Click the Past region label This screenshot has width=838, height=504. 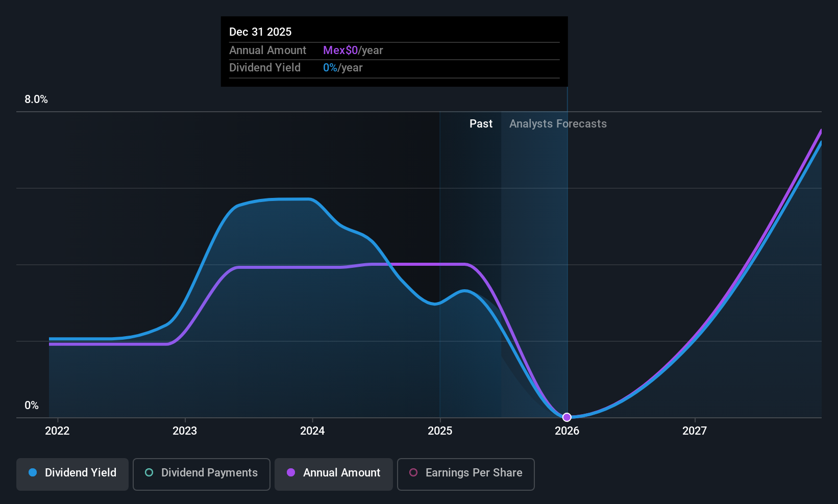click(481, 123)
